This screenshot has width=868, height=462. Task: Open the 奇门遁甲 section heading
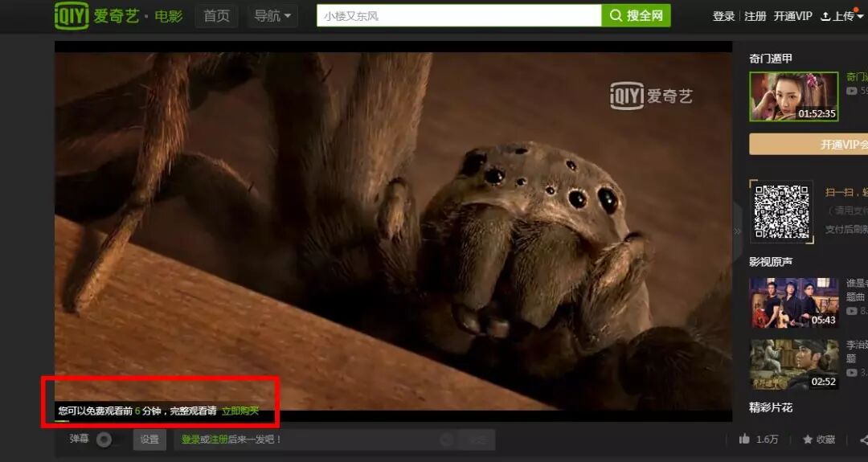tap(771, 59)
